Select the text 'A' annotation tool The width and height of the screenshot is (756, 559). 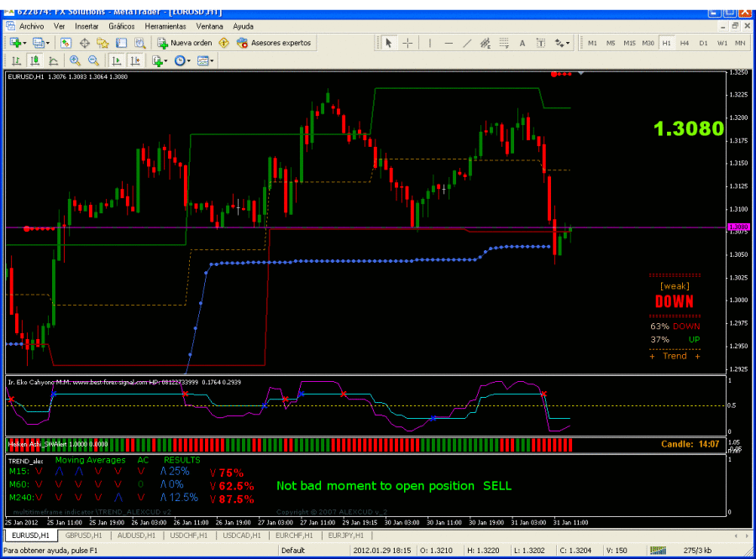(x=522, y=43)
